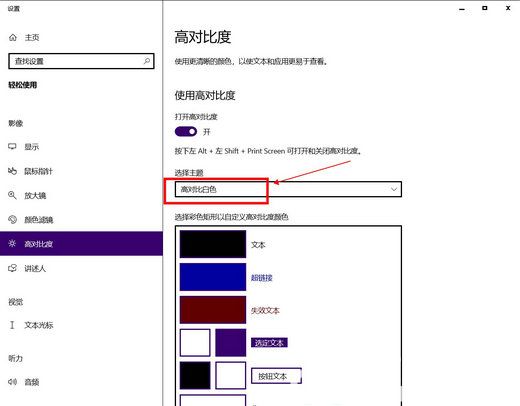This screenshot has height=406, width=520.
Task: Click the blue 超链接 color swatch
Action: click(x=213, y=277)
